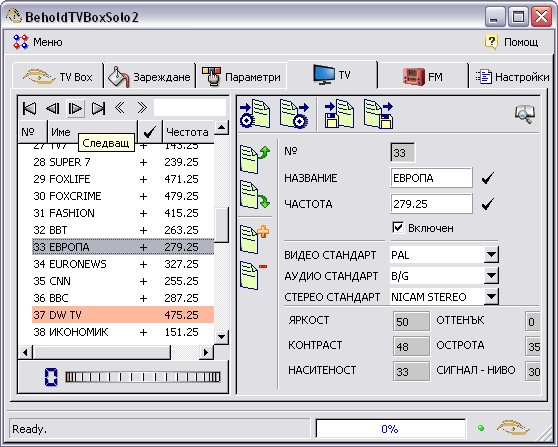Click move channel down icon
The image size is (558, 447).
[254, 195]
